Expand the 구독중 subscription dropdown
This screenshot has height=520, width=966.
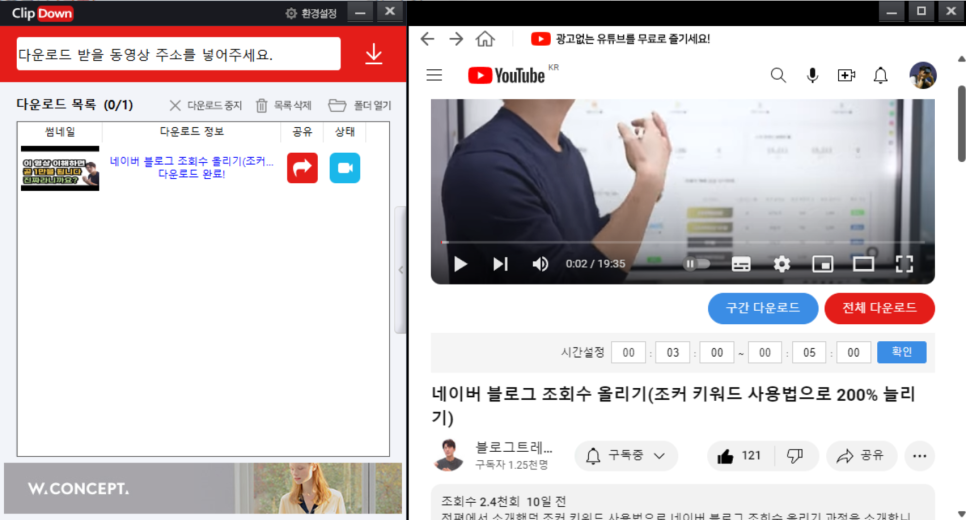(626, 456)
